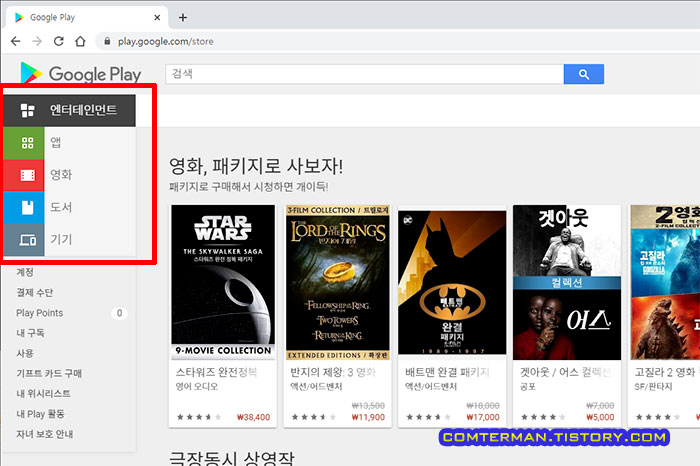Image resolution: width=700 pixels, height=466 pixels.
Task: Click the ₩5,000 price
Action: pyautogui.click(x=600, y=417)
